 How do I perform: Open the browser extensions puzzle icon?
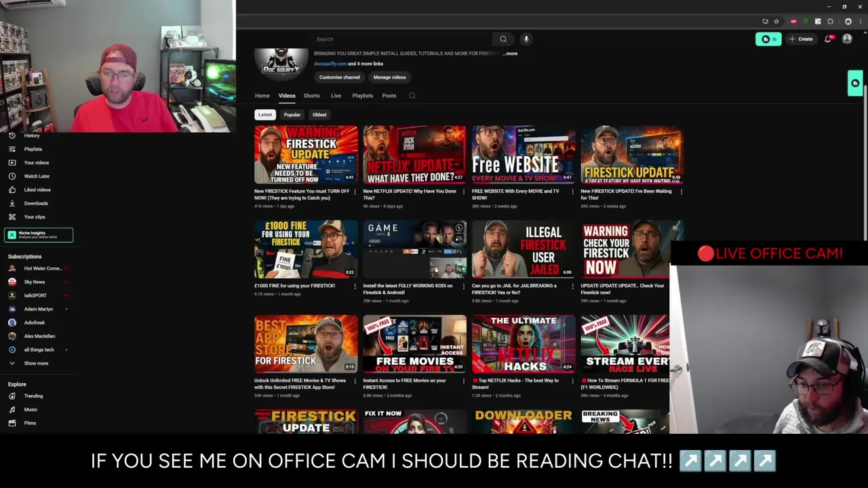pyautogui.click(x=830, y=22)
